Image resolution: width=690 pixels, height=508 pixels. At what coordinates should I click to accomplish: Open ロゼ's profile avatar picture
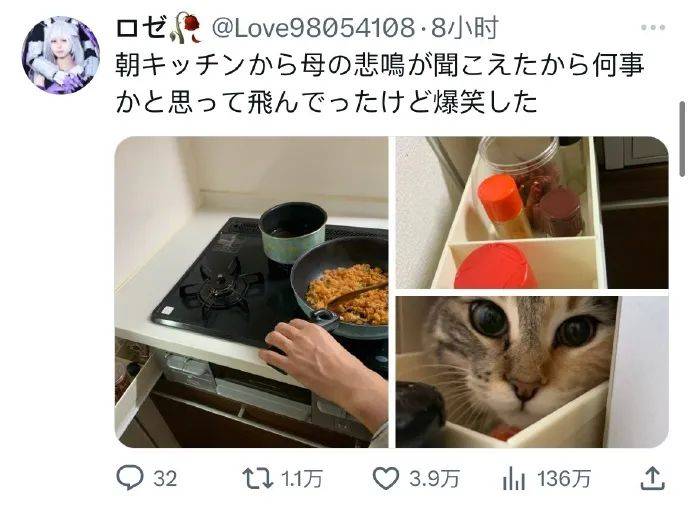[x=61, y=55]
